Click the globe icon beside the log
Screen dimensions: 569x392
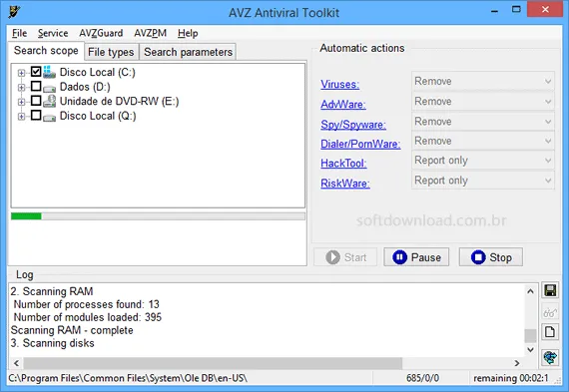click(550, 357)
